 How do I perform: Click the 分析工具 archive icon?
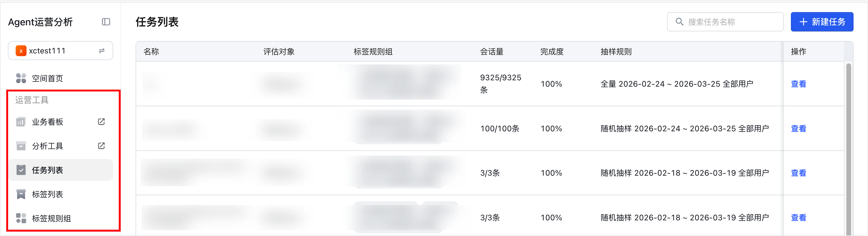coord(21,146)
